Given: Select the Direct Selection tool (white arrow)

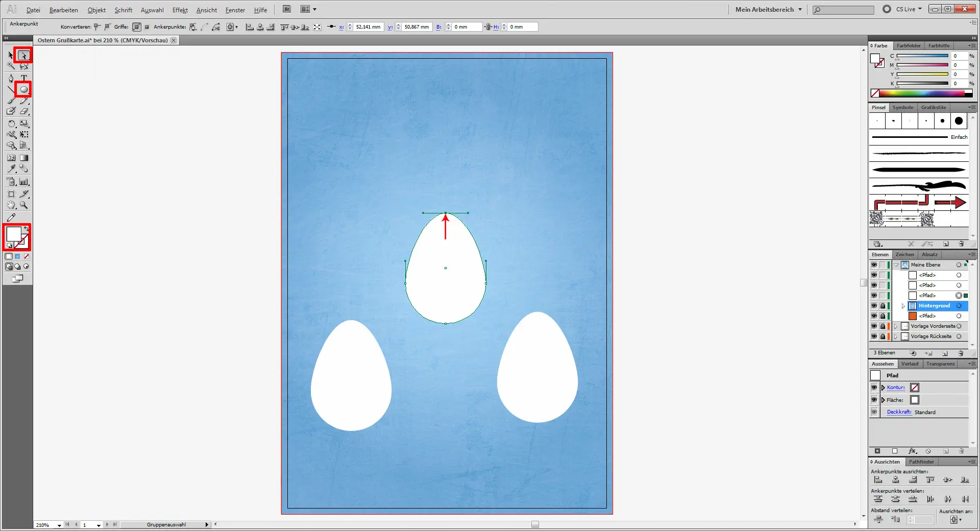Looking at the screenshot, I should 23,55.
